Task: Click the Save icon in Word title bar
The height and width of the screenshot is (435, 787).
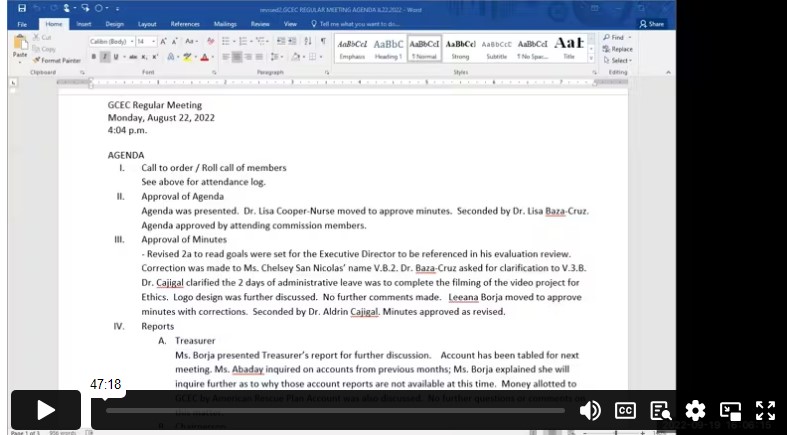Action: tap(22, 8)
